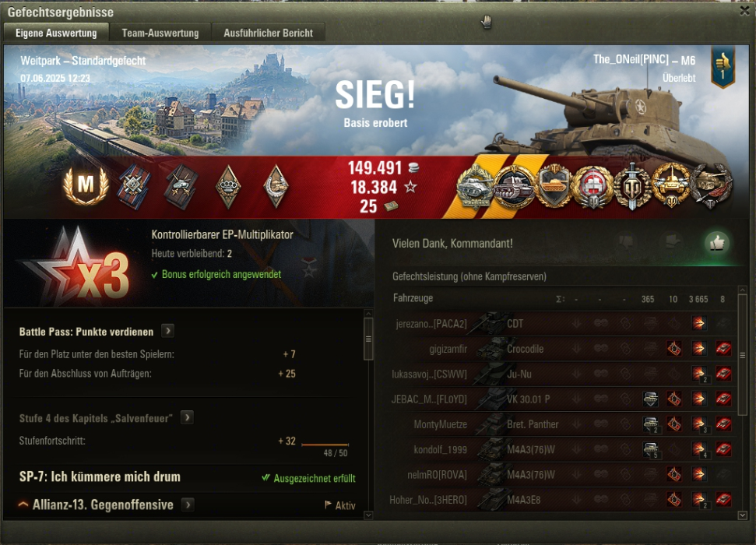Viewport: 756px width, 545px height.
Task: Click the kill icon in gigizamfir row
Action: 723,348
